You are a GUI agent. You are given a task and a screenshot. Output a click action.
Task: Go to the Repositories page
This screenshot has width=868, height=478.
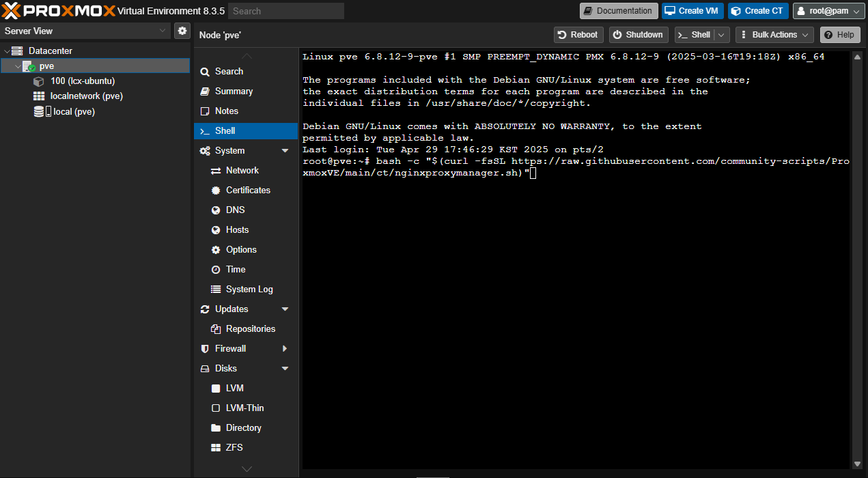[x=246, y=329]
